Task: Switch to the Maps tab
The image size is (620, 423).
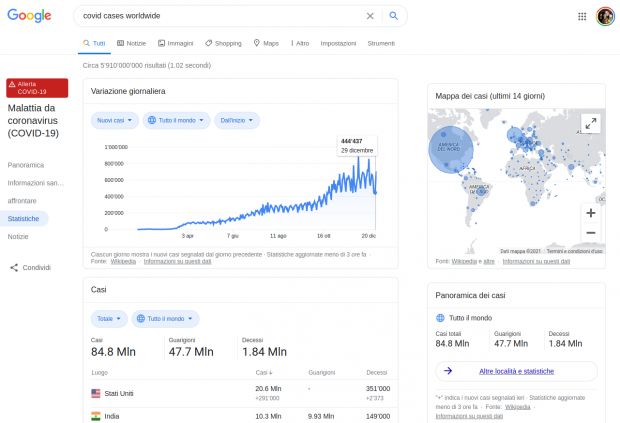Action: tap(266, 43)
